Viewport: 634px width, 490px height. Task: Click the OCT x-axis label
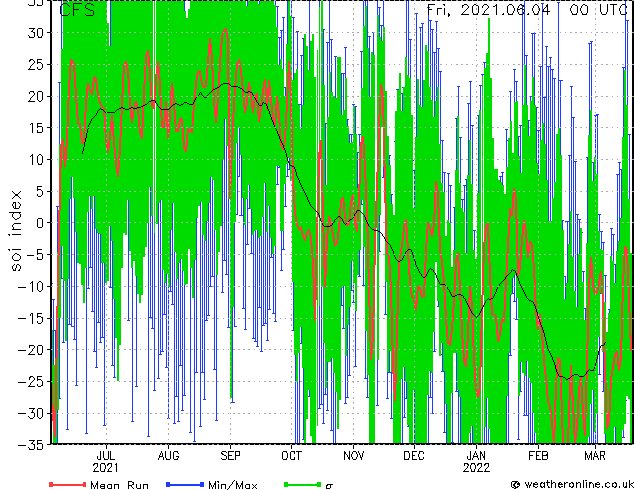(292, 456)
